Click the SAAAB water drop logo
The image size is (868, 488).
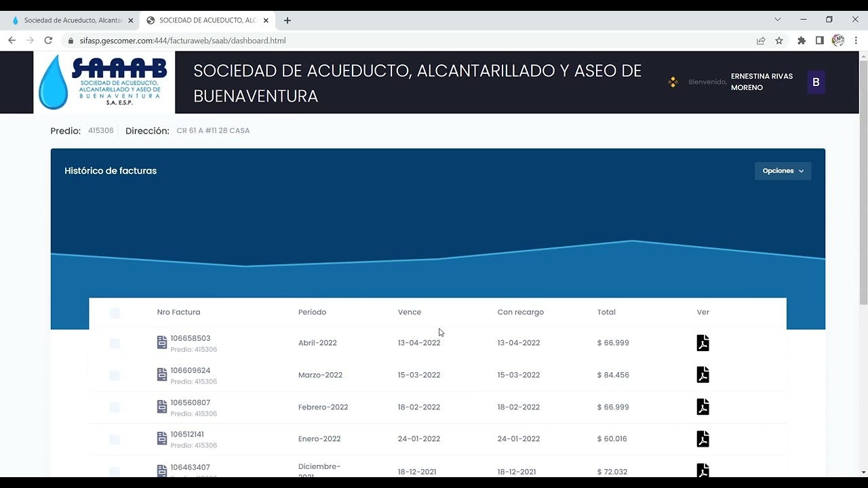(104, 82)
